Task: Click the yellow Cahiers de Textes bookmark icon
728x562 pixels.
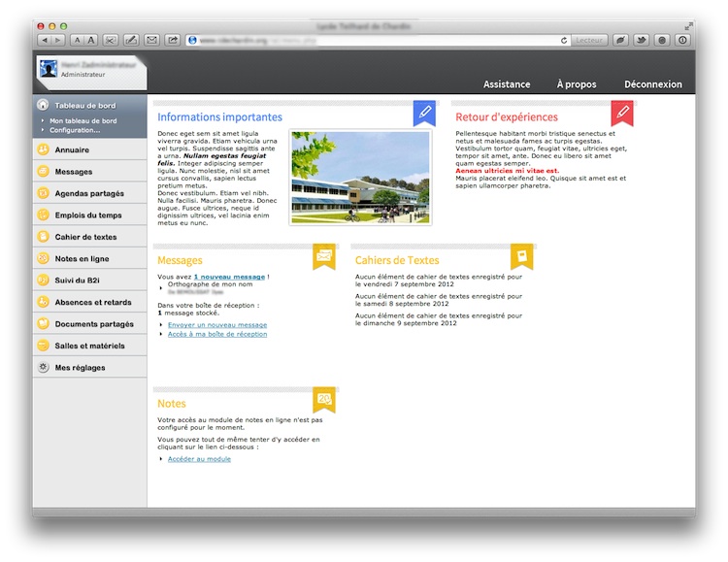Action: tap(522, 255)
